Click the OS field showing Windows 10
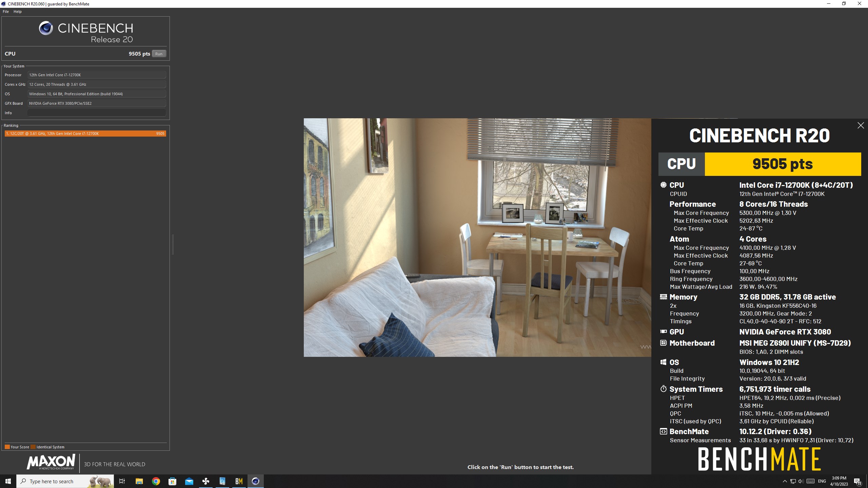Screen dimensions: 868x488 (97, 94)
